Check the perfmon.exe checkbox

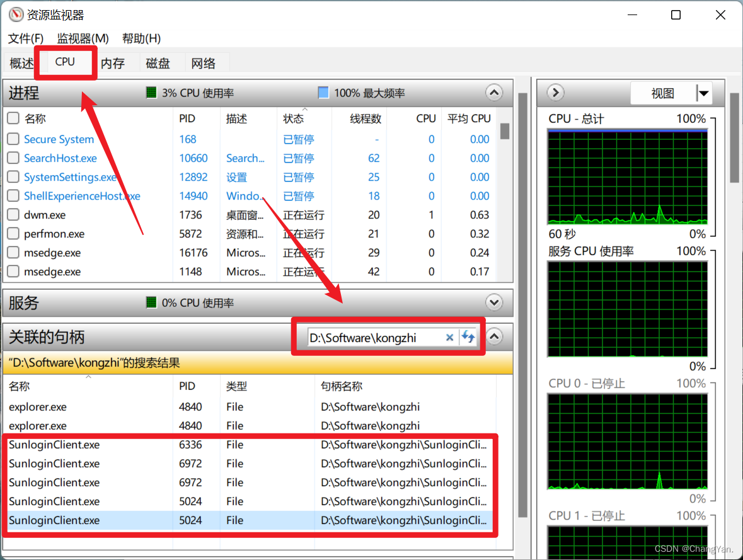tap(13, 234)
